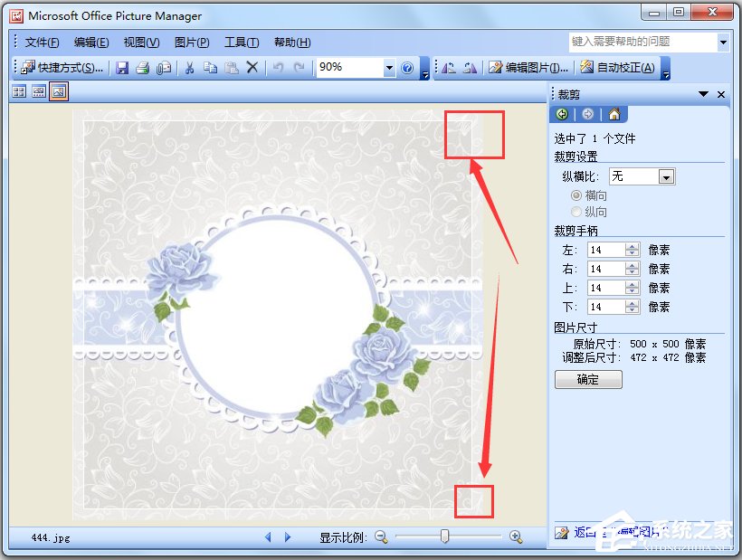Image resolution: width=742 pixels, height=560 pixels.
Task: Open the 纵横比 aspect ratio dropdown
Action: [666, 177]
